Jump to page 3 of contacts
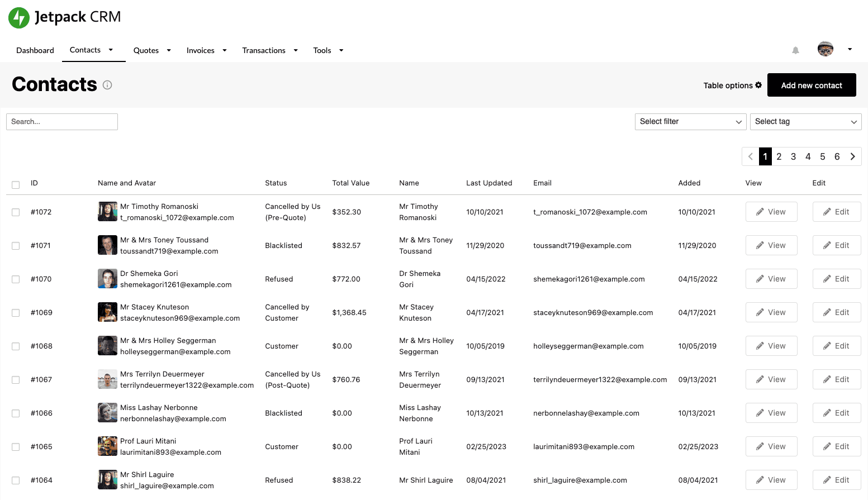Viewport: 868px width, 500px height. [793, 156]
